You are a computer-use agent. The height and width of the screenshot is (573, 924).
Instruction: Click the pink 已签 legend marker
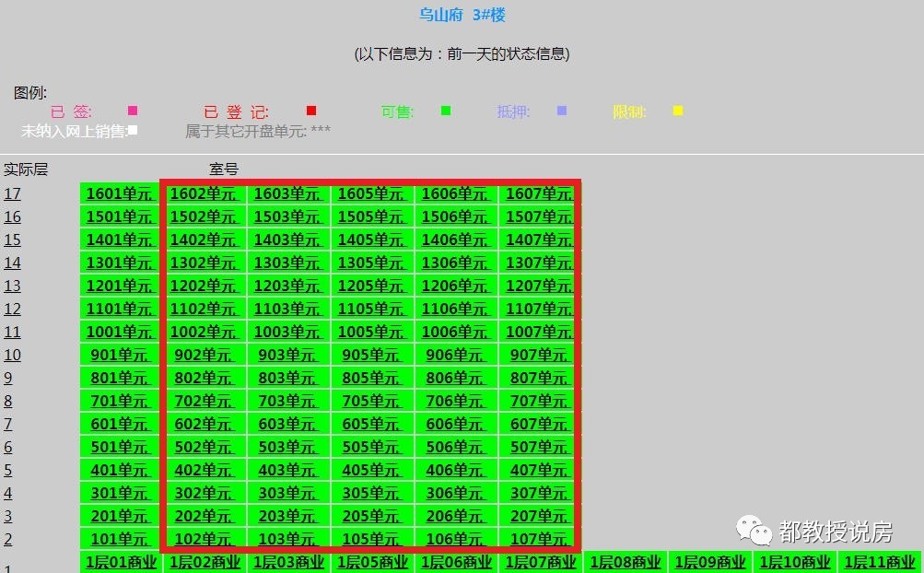point(132,111)
